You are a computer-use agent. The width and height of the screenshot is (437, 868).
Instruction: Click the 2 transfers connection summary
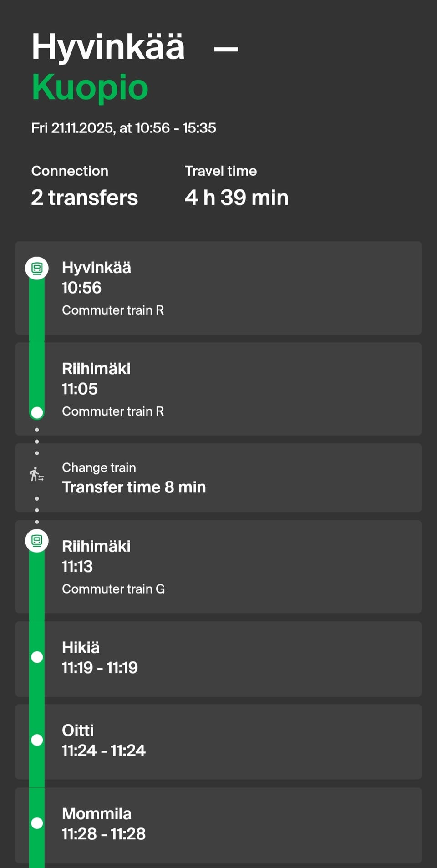click(x=84, y=198)
